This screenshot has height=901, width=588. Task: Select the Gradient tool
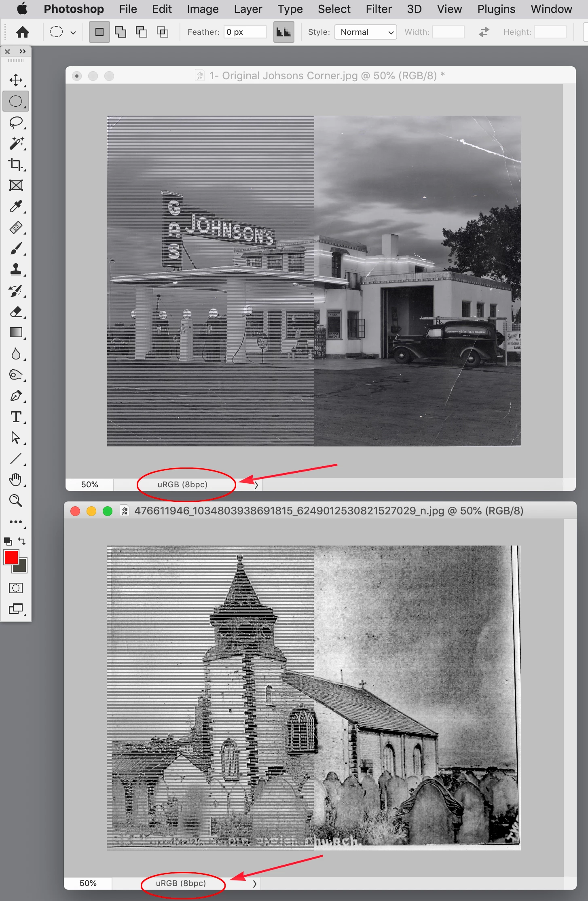[16, 332]
